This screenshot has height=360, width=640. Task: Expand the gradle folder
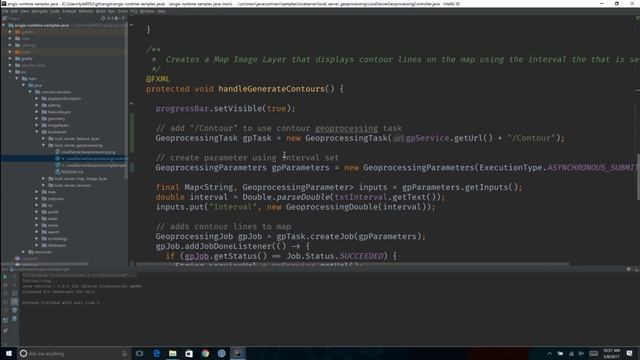10,59
